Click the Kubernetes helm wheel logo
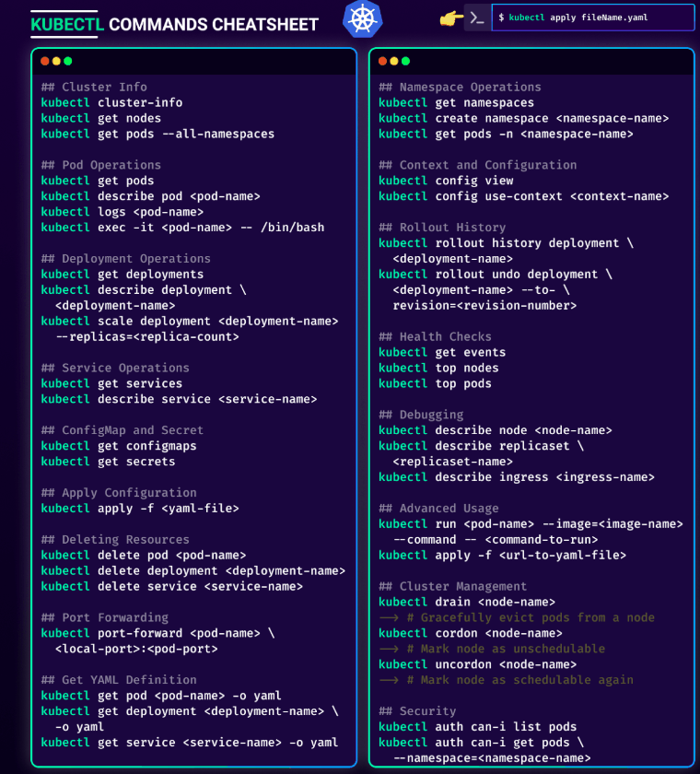 click(x=363, y=18)
